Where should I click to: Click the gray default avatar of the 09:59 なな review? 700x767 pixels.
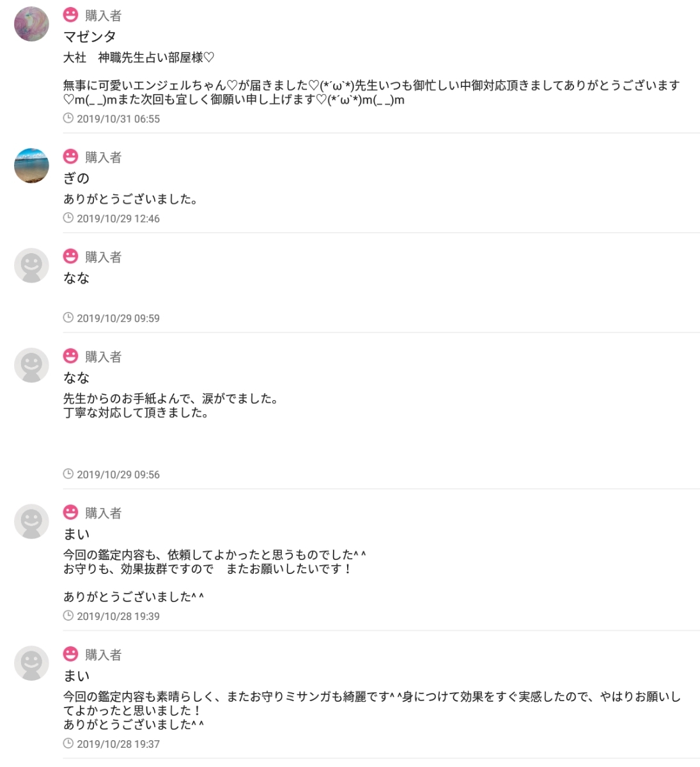click(x=31, y=265)
